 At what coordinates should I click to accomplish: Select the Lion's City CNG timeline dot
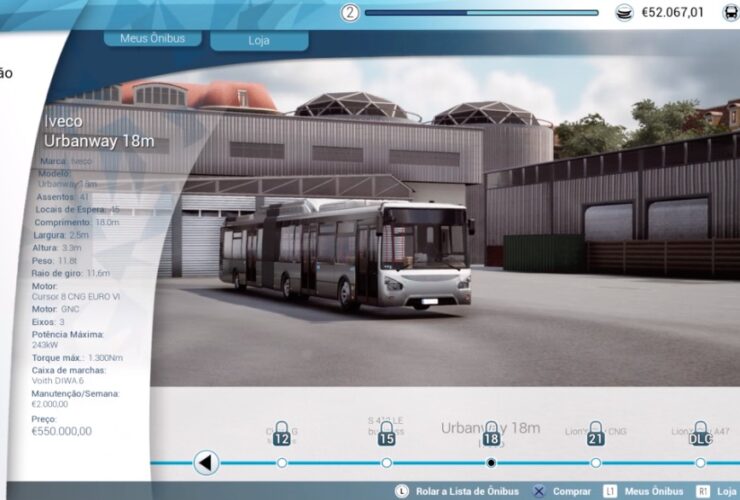[x=596, y=463]
